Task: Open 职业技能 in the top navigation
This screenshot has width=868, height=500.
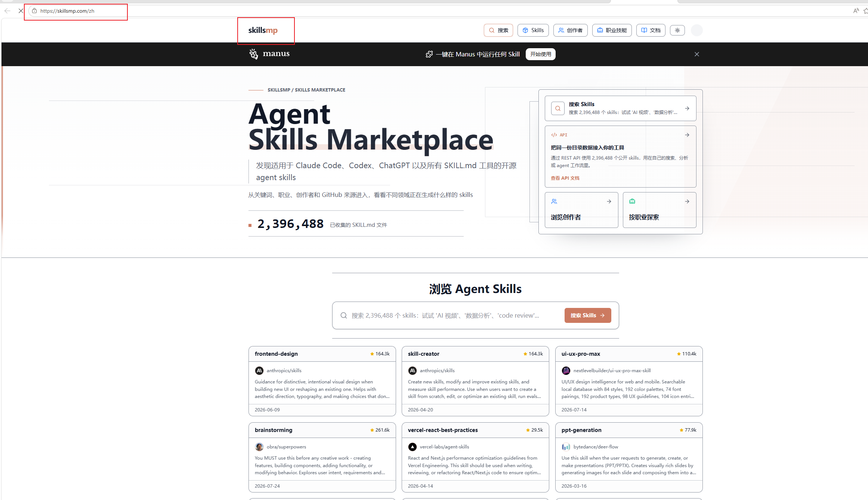Action: coord(612,30)
